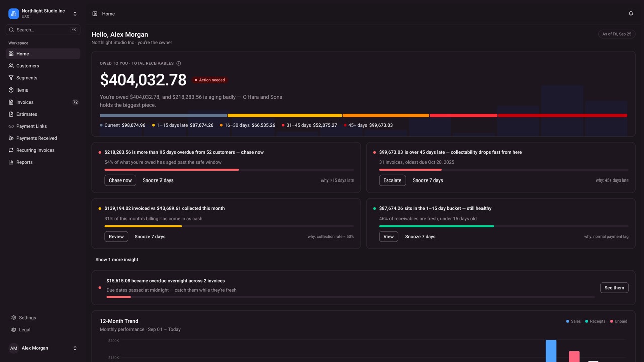Click the Items box icon

(x=11, y=90)
